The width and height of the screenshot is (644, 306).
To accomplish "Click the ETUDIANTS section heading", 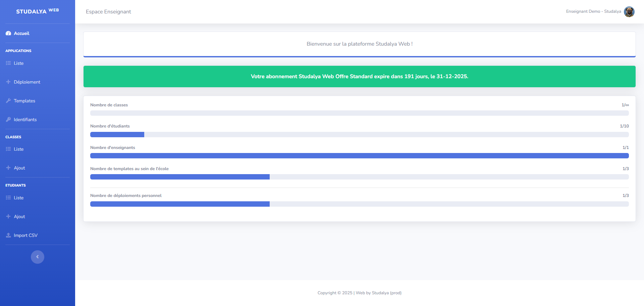I will 15,185.
